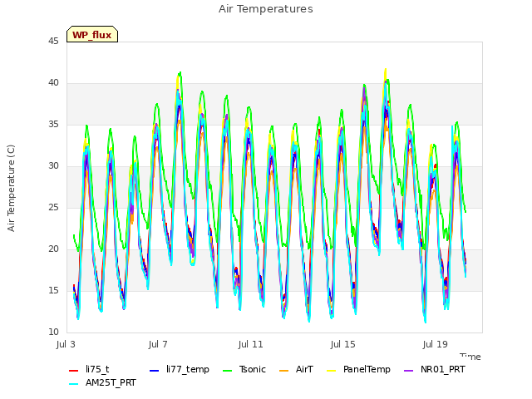Click the yellow PanelTemp legend color marker
The image size is (532, 399).
click(332, 371)
